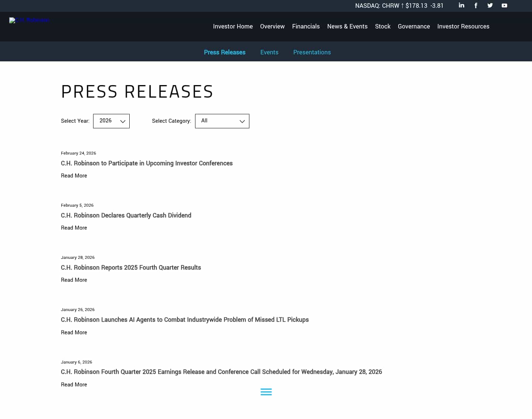Open the hamburger menu at page bottom
532x419 pixels.
(266, 392)
